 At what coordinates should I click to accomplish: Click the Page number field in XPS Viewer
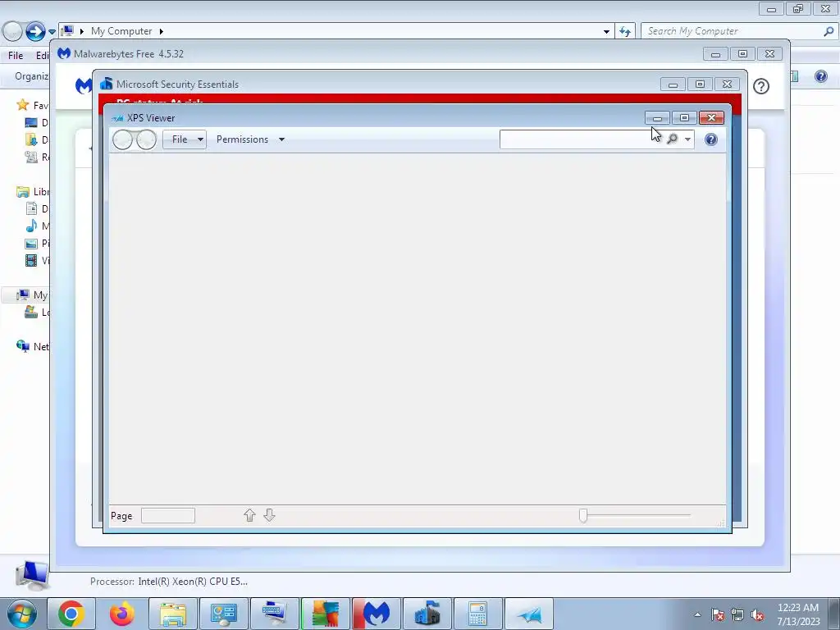[167, 515]
